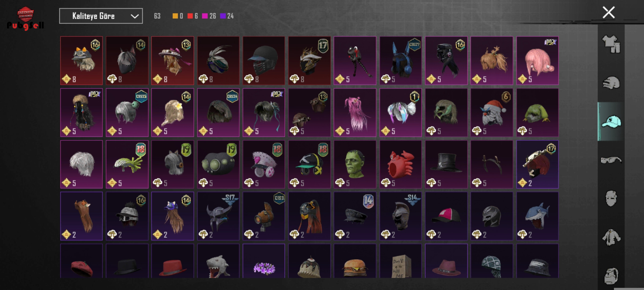Choose the Santa hat clown headgear
Viewport: 644px width, 290px height.
coord(492,113)
